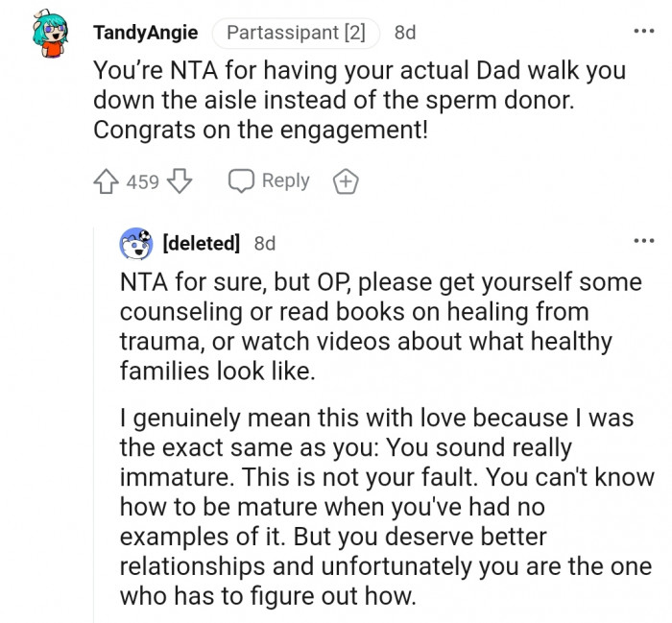This screenshot has height=623, width=672.
Task: Open the 8d timestamp beside [deleted]
Action: [264, 244]
